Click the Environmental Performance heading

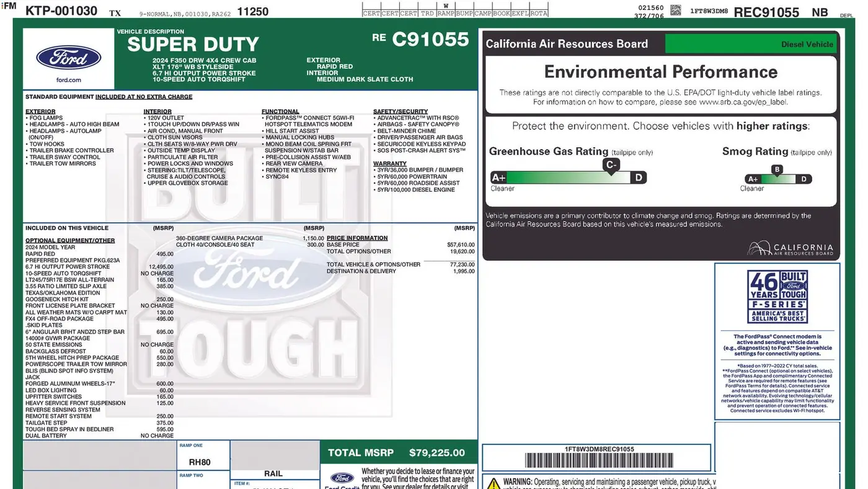point(661,72)
